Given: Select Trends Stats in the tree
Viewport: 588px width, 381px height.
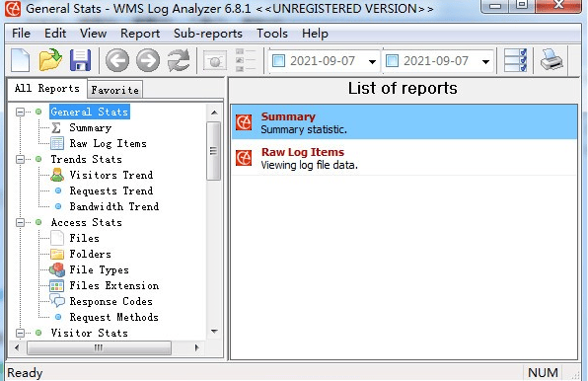Looking at the screenshot, I should coord(86,159).
